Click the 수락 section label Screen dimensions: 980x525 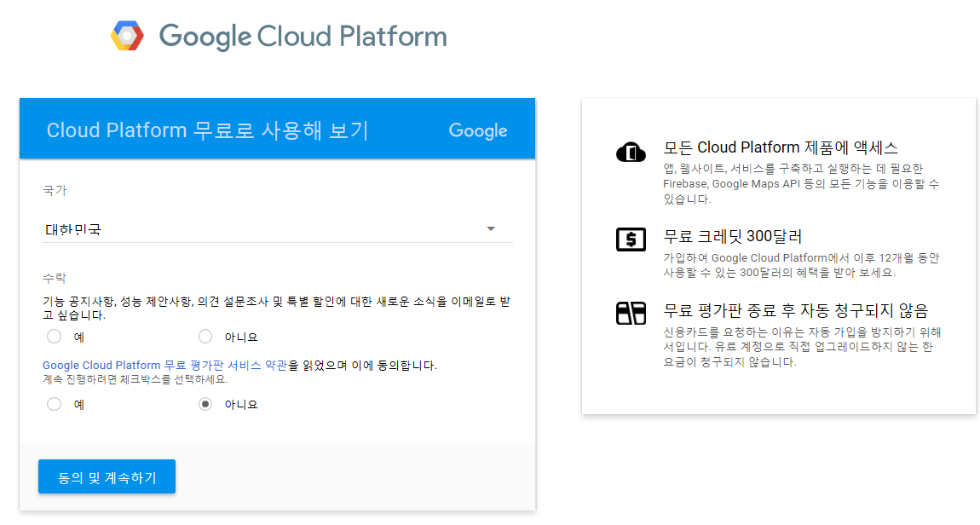[55, 278]
